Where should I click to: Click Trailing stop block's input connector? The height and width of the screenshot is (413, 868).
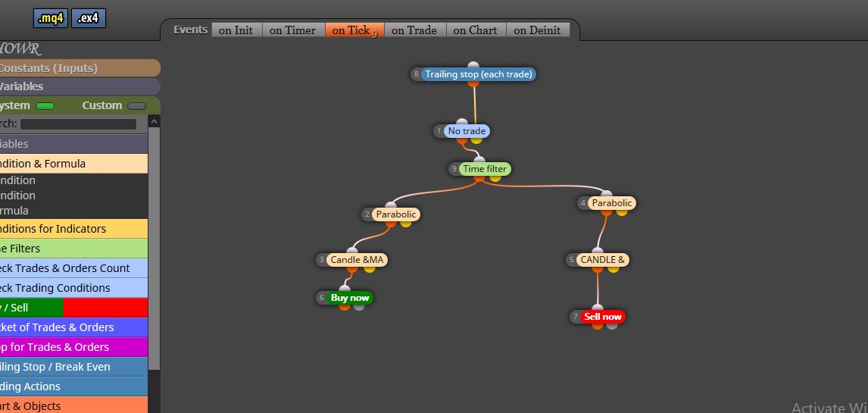[473, 66]
